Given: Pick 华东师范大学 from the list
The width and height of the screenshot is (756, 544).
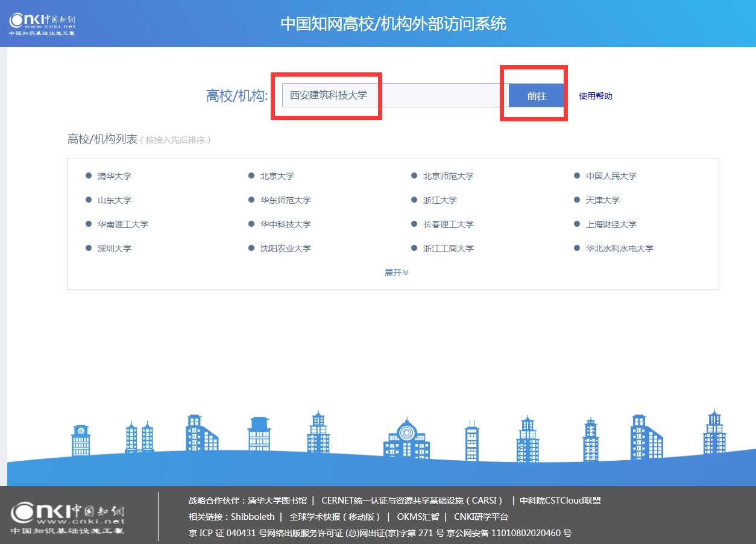Looking at the screenshot, I should pos(286,200).
